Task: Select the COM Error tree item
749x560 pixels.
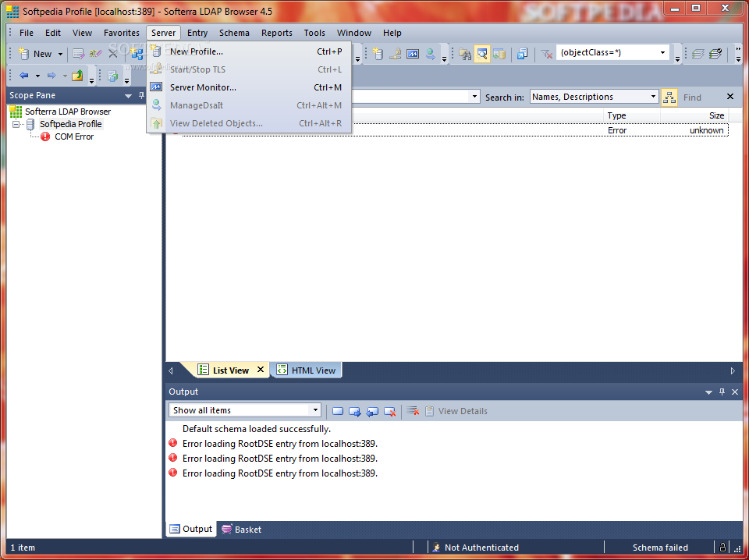Action: click(74, 136)
